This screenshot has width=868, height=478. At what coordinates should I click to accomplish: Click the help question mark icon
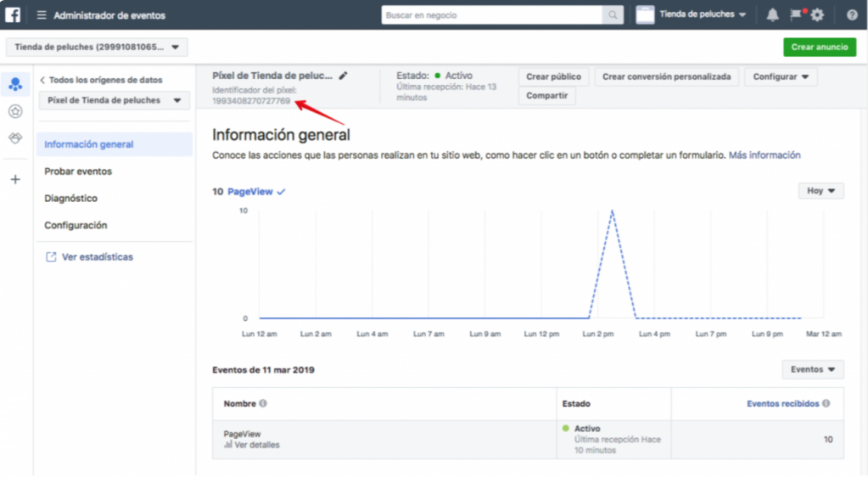click(x=851, y=15)
